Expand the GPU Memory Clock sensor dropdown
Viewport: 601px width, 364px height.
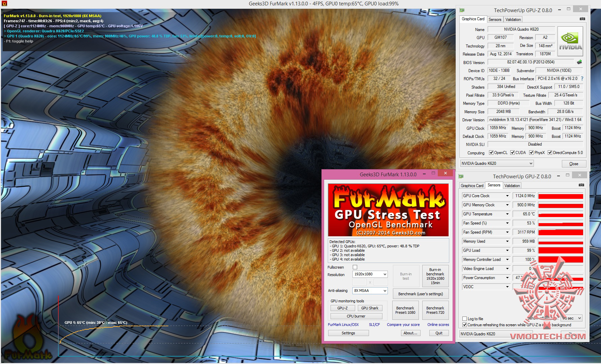point(507,205)
